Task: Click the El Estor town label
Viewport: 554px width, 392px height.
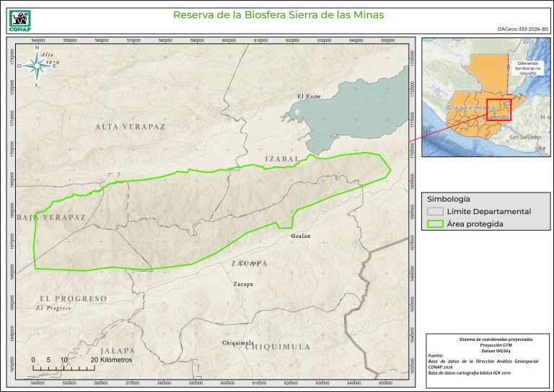Action: coord(309,96)
